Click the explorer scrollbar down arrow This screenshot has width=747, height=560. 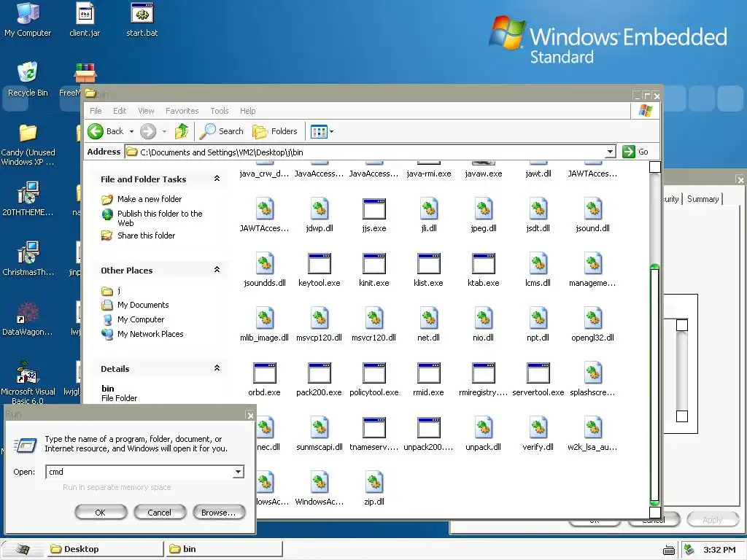pos(655,513)
